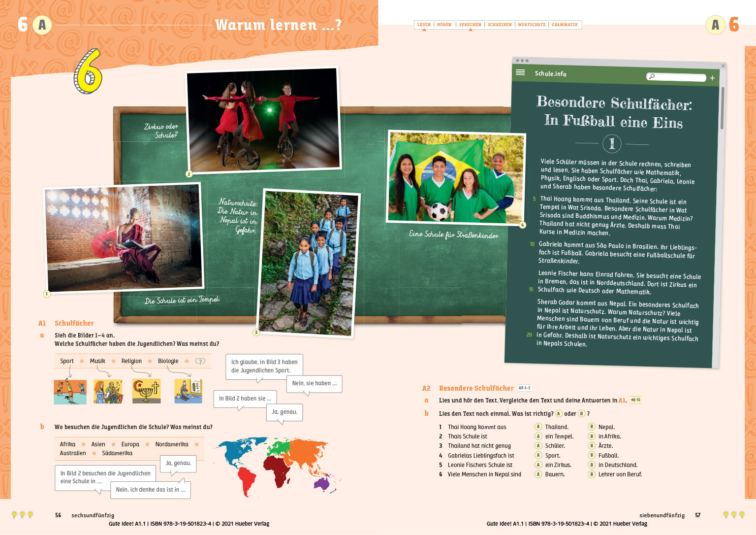756x535 pixels.
Task: Click the page title 'Warum lernen …?'
Action: click(x=278, y=25)
